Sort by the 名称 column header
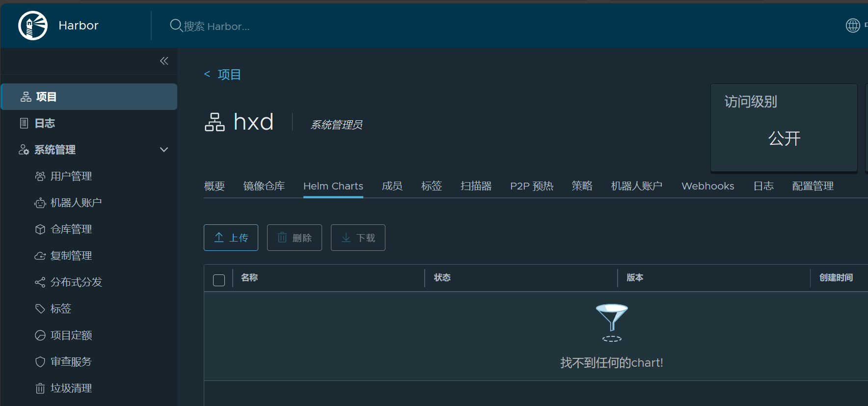The image size is (868, 406). [x=249, y=278]
